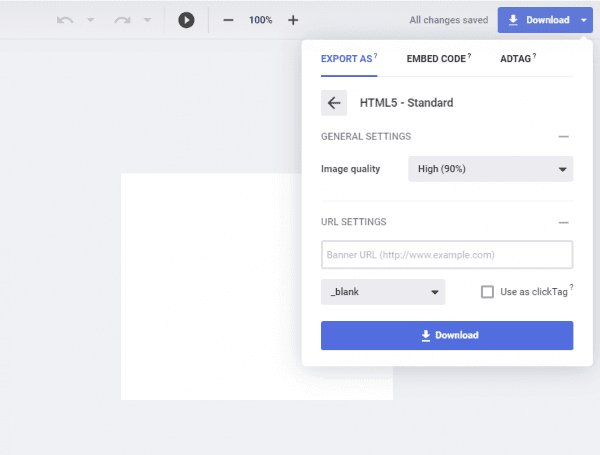This screenshot has width=600, height=455.
Task: Click the undo arrow icon
Action: pos(65,20)
